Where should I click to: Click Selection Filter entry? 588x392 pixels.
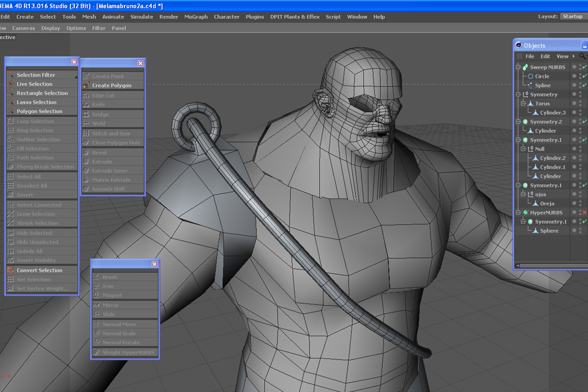click(x=42, y=75)
